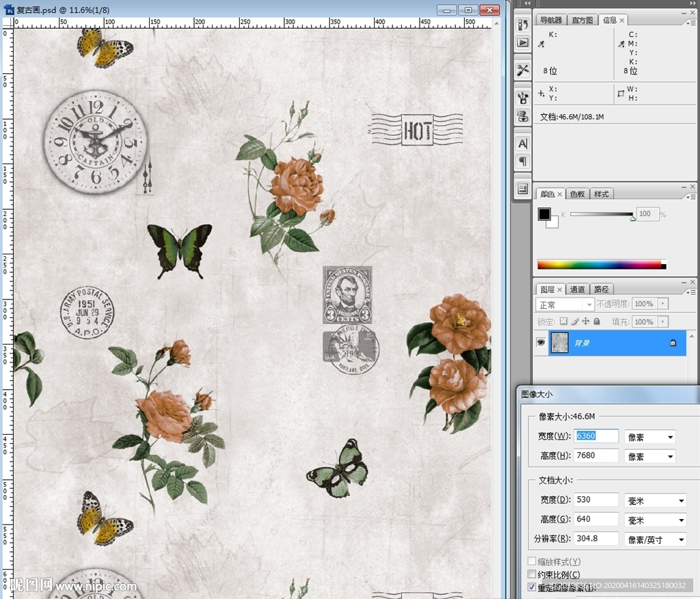
Task: Hide the 背景 layer with eye icon
Action: (x=541, y=343)
